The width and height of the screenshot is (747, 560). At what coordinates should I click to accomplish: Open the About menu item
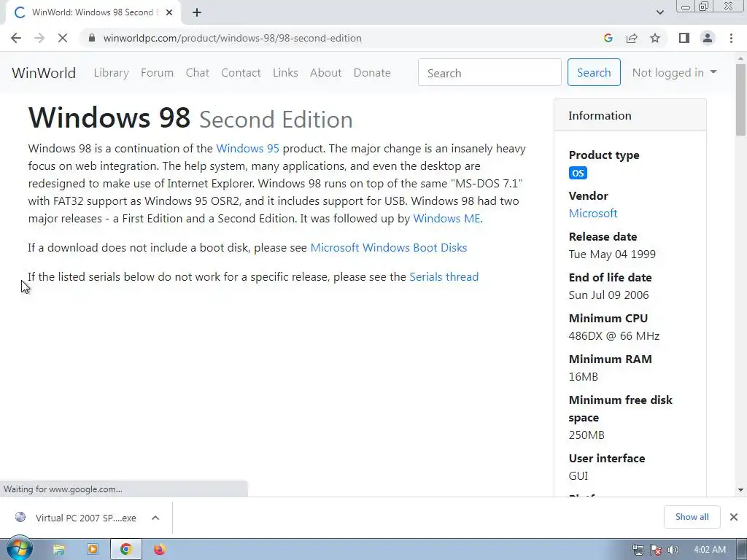pos(326,73)
